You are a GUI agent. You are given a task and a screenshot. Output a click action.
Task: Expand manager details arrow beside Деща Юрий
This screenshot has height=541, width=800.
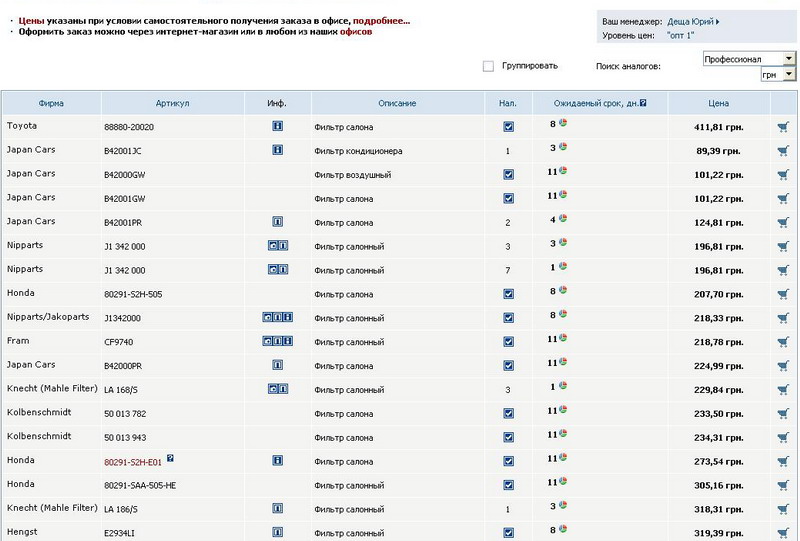click(x=717, y=22)
